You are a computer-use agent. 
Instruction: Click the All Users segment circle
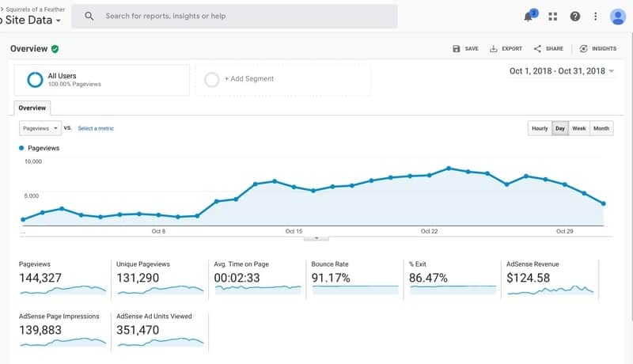tap(35, 79)
